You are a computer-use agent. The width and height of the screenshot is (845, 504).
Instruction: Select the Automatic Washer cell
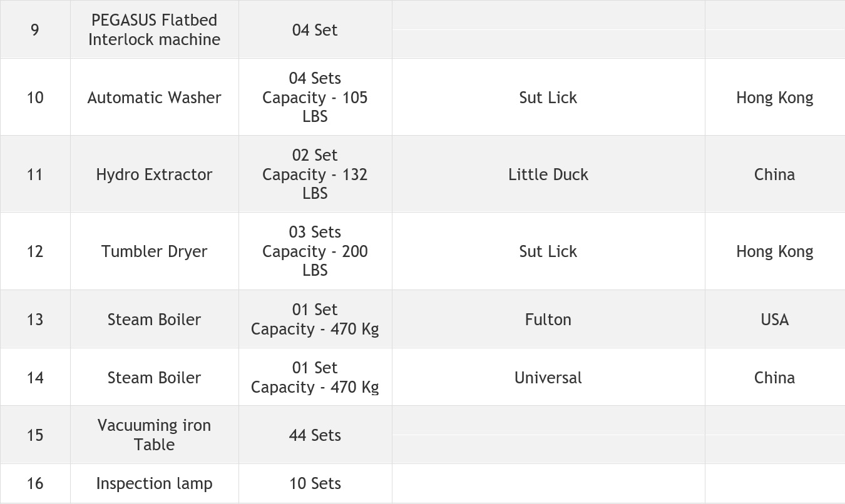154,98
